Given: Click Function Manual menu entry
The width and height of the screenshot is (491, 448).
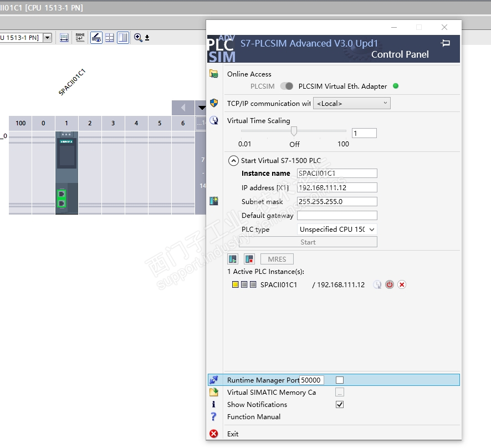Looking at the screenshot, I should (x=254, y=416).
